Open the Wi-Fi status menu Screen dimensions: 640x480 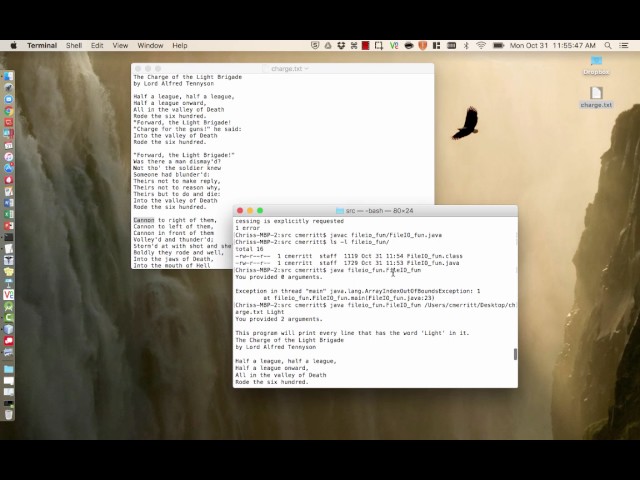click(x=481, y=46)
